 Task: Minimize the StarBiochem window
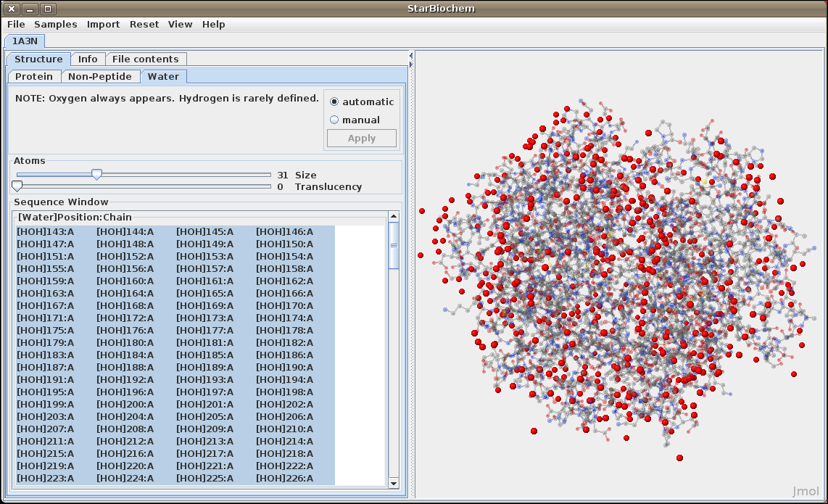coord(30,9)
